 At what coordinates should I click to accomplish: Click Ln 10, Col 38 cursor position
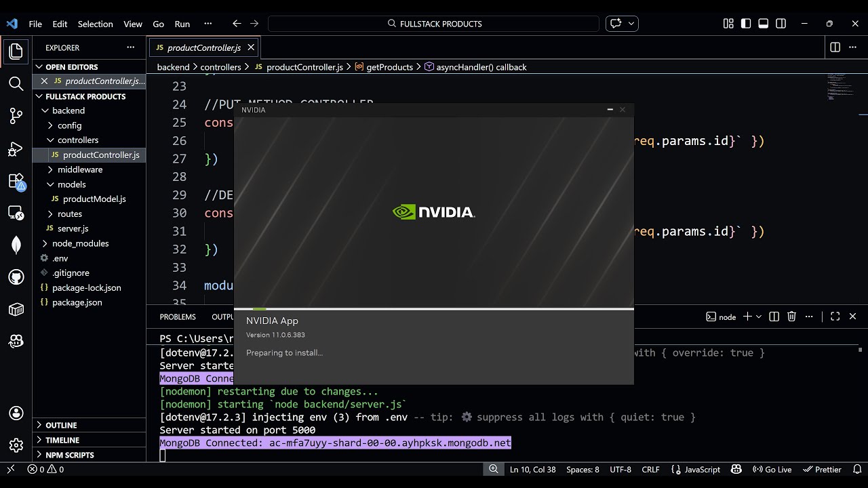(x=532, y=469)
